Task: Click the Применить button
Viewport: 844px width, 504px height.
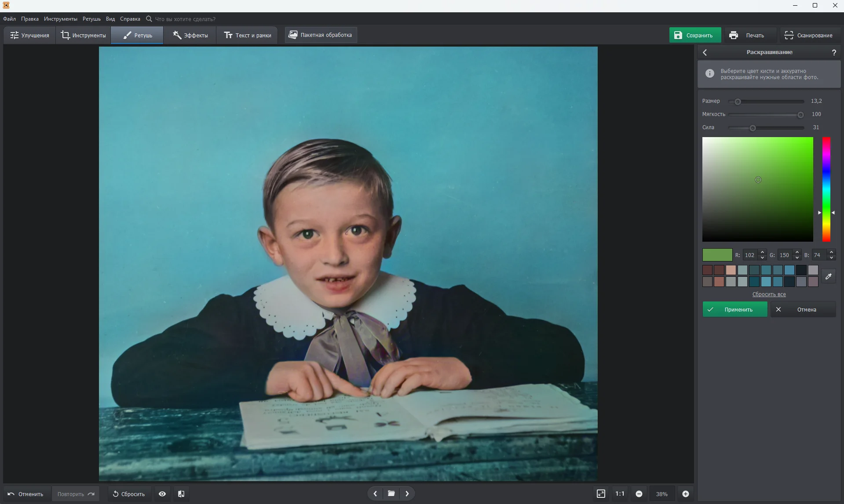Action: click(734, 309)
